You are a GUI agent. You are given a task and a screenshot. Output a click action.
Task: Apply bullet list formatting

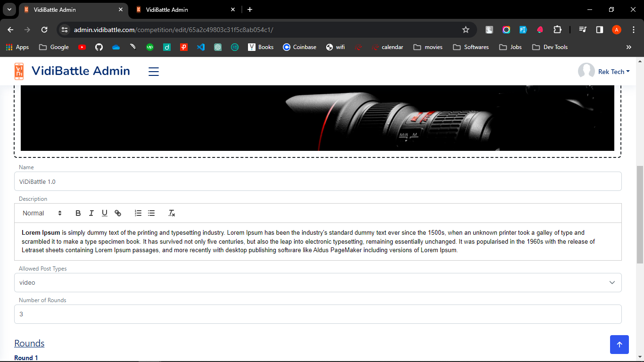pyautogui.click(x=151, y=213)
